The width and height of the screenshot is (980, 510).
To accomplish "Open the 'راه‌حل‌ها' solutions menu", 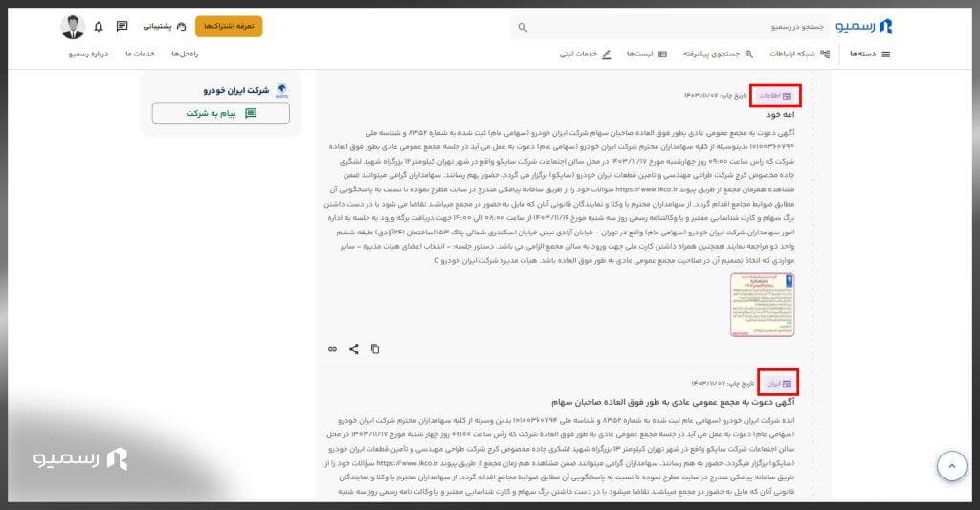I will pos(185,54).
